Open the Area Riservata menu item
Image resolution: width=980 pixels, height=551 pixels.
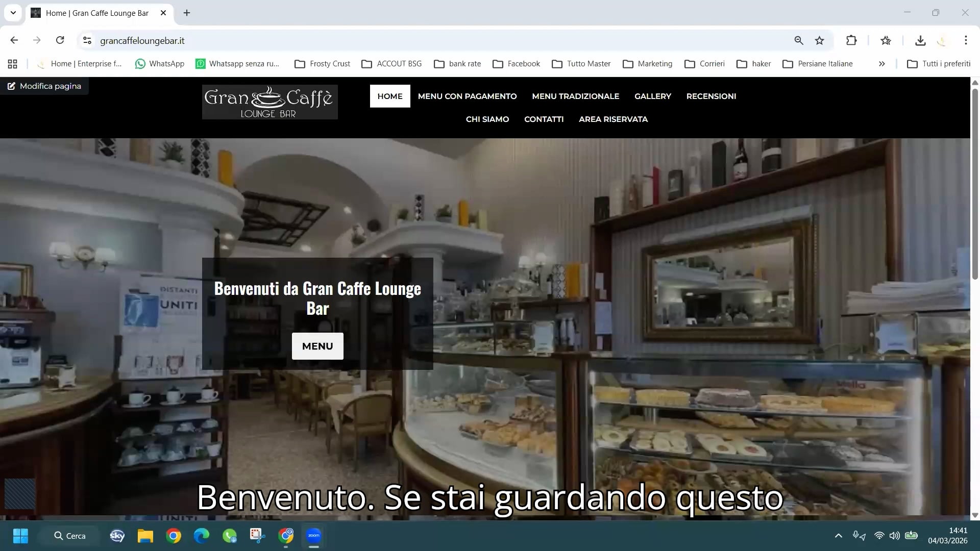pyautogui.click(x=613, y=119)
